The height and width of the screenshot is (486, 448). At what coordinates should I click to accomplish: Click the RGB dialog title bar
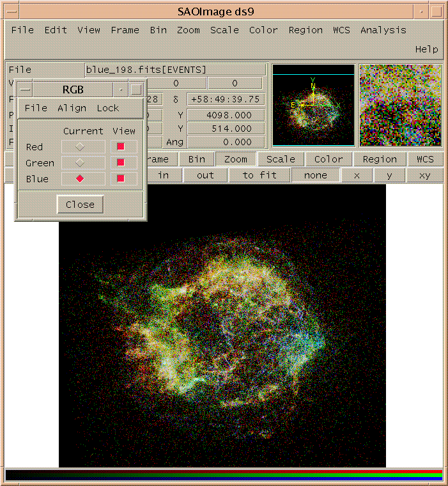click(x=73, y=90)
